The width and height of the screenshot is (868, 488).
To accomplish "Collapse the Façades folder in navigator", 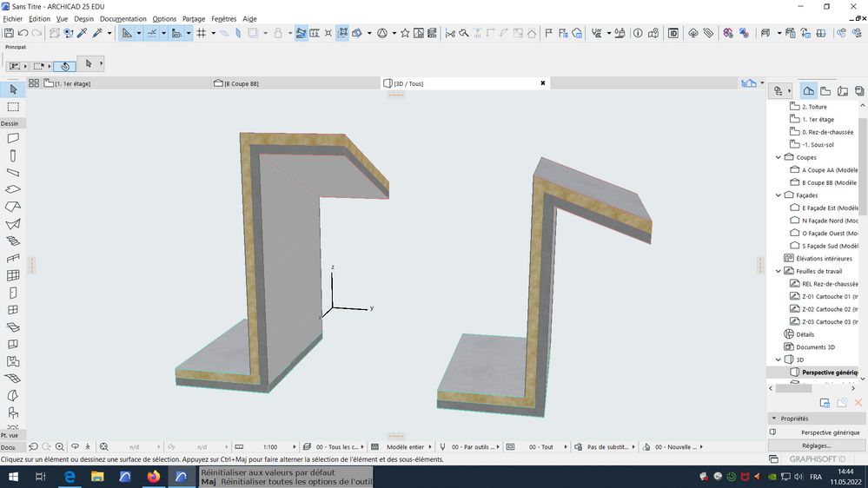I will click(779, 195).
